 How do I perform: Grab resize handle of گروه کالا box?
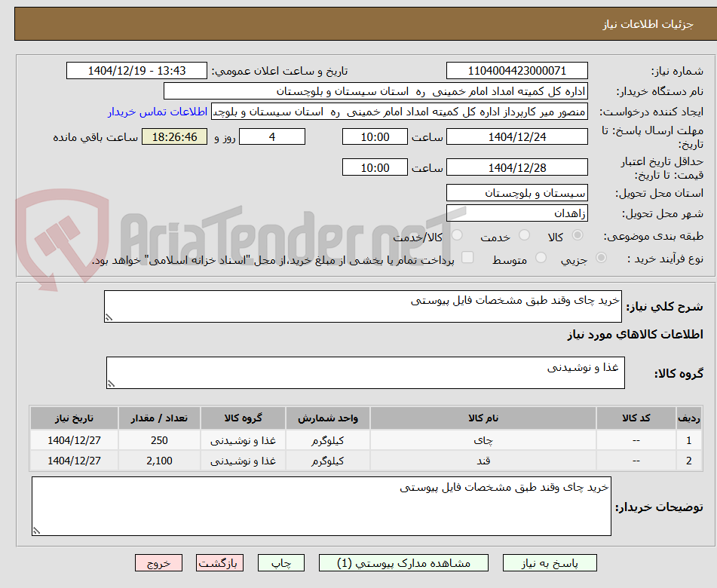(x=111, y=384)
